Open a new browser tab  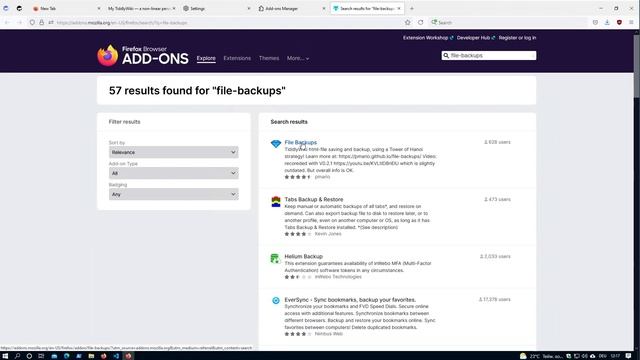pos(411,9)
